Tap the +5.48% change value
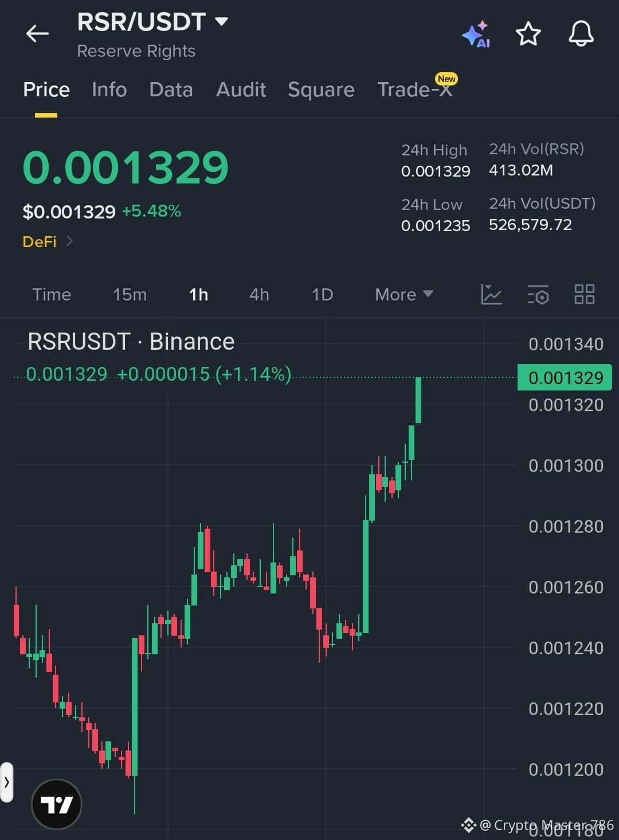The image size is (619, 840). (x=151, y=211)
